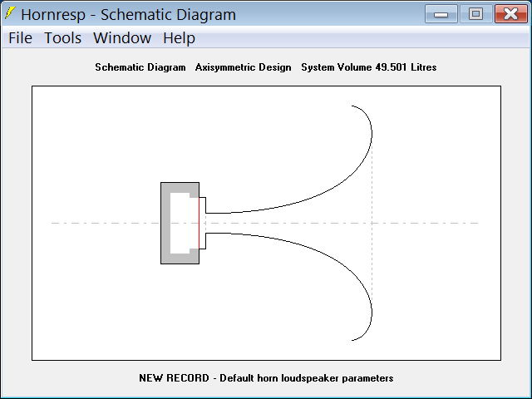
Task: Minimize the Schematic Diagram window
Action: pyautogui.click(x=441, y=14)
